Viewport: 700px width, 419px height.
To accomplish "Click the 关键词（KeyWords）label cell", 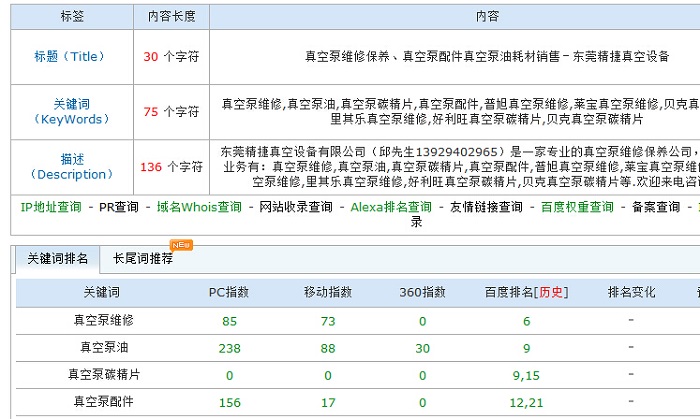I will pyautogui.click(x=69, y=111).
